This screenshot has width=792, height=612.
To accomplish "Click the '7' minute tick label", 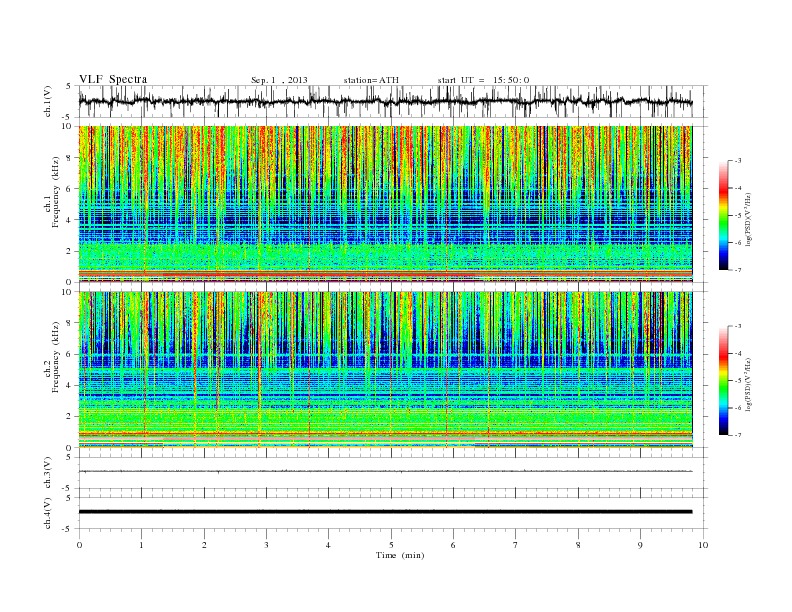I will pos(516,545).
